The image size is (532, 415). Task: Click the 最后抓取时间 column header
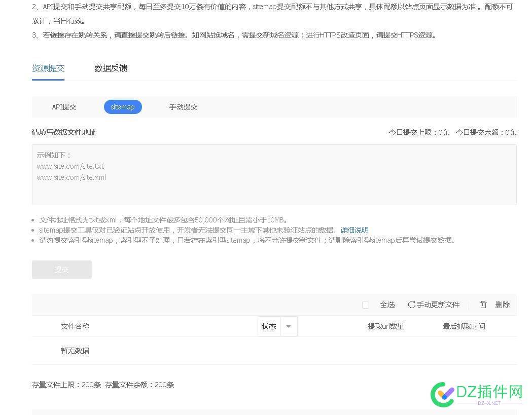tap(464, 326)
